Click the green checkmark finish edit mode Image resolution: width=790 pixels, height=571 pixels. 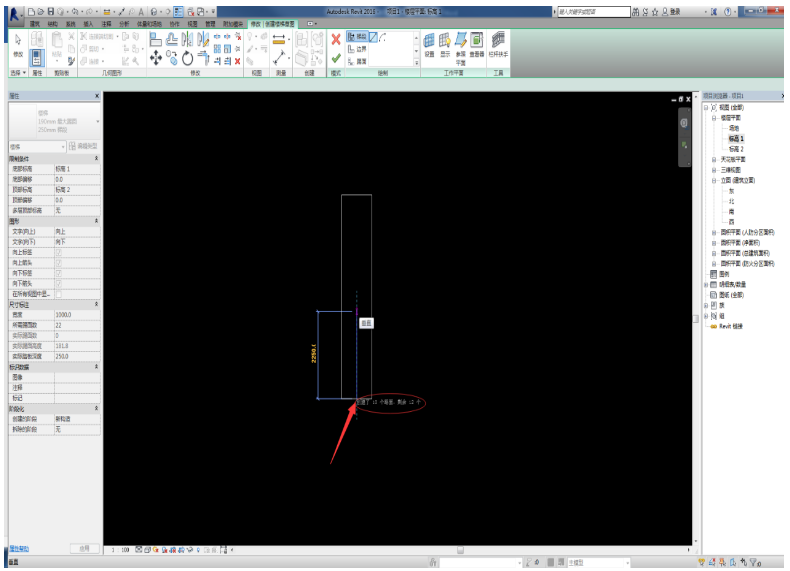tap(336, 58)
